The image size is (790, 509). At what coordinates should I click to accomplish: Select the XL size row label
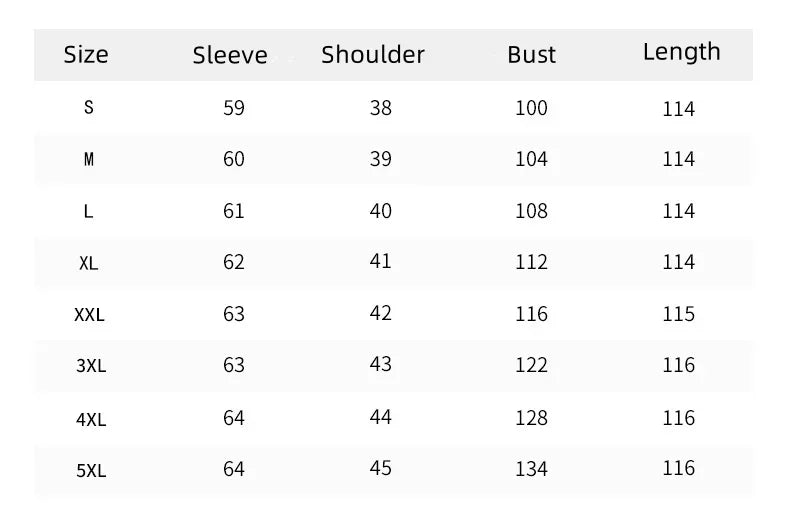[89, 263]
